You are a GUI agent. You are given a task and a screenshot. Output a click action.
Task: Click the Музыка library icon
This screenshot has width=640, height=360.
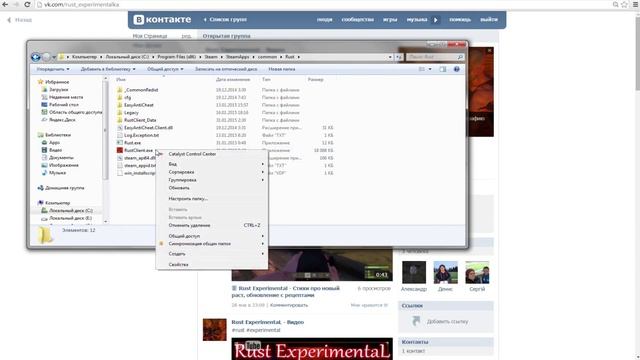pos(44,173)
